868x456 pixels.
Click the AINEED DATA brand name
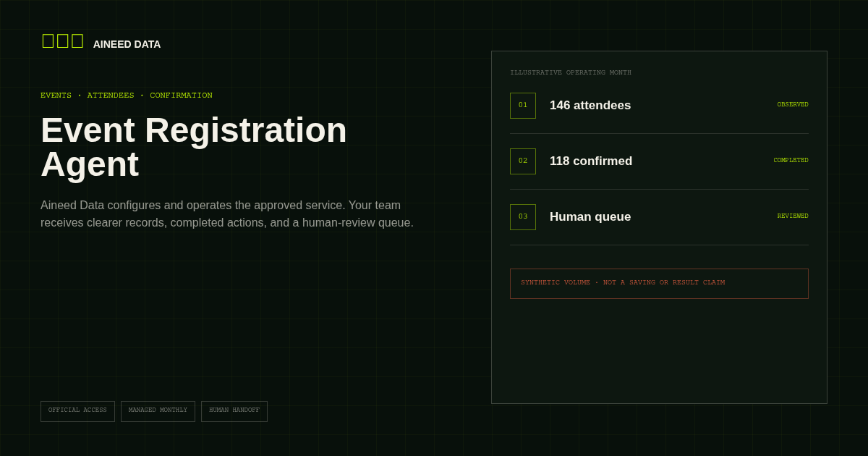tap(127, 44)
